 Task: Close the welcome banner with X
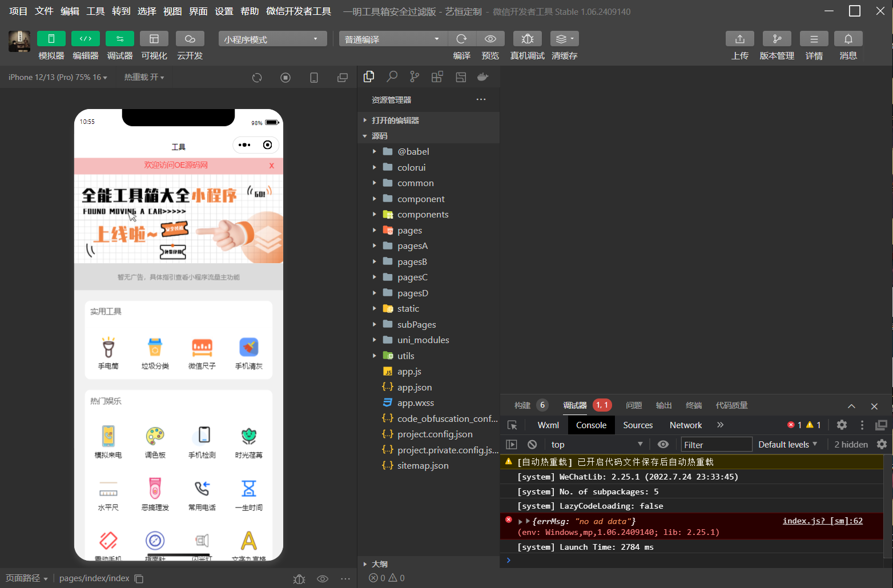[272, 166]
